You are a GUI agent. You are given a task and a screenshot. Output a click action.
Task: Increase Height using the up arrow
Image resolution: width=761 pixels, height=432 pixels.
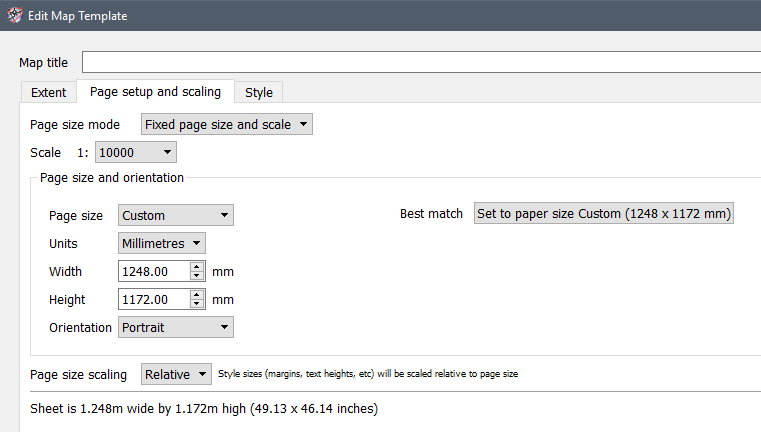[197, 295]
